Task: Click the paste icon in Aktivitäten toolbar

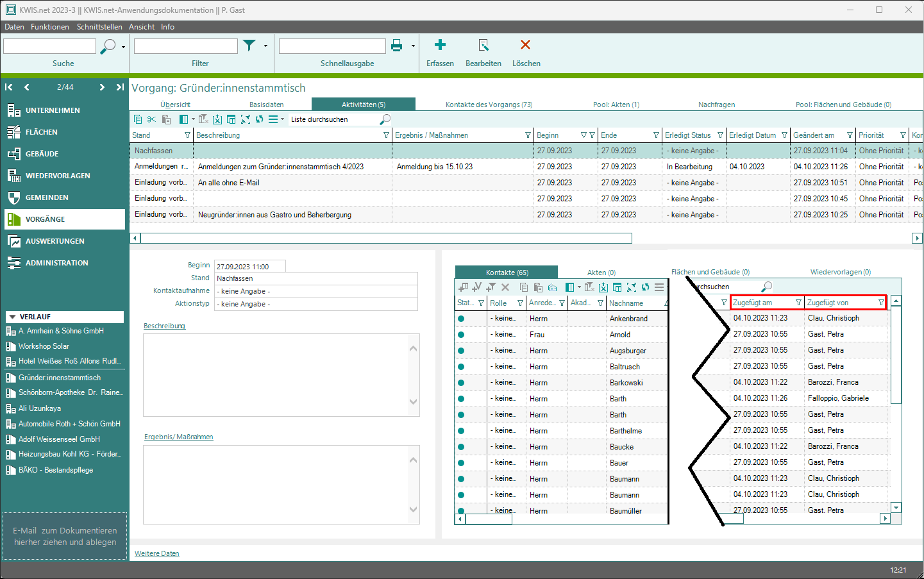Action: pos(166,119)
